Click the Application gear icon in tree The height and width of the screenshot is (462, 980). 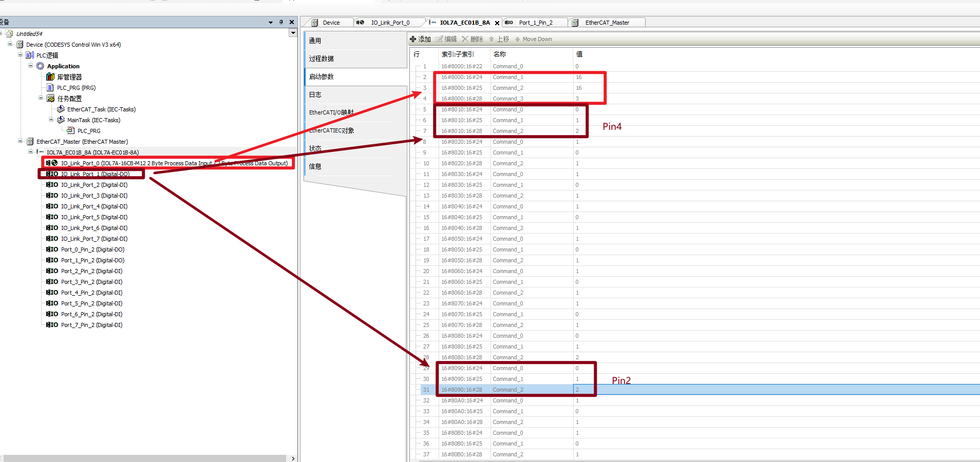40,66
